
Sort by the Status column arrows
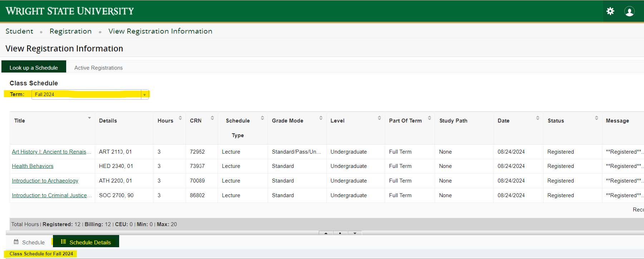pos(596,118)
